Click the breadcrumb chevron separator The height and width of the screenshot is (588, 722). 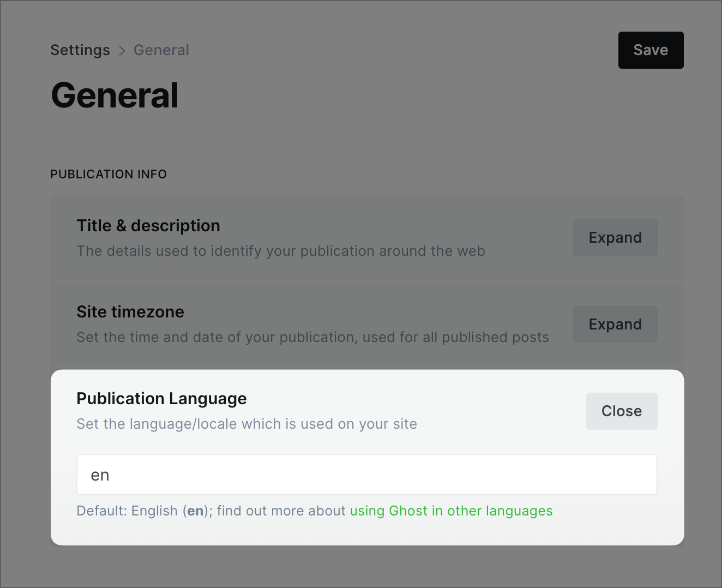pyautogui.click(x=122, y=51)
